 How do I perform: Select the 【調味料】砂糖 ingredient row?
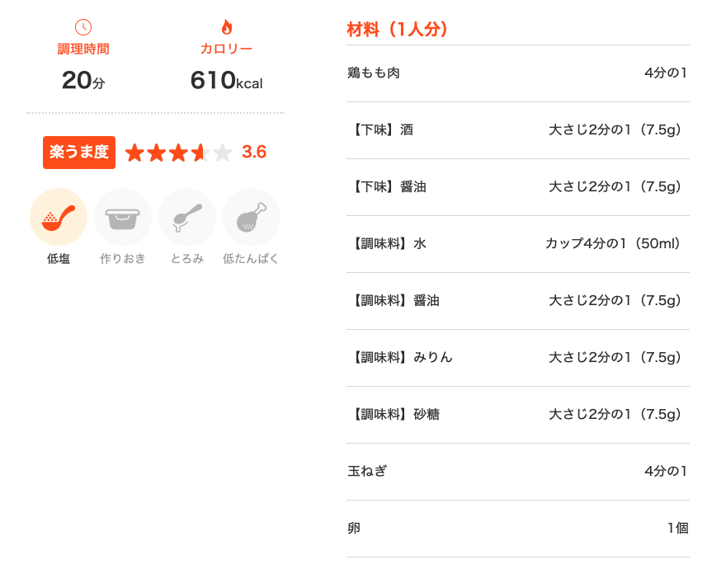[517, 415]
